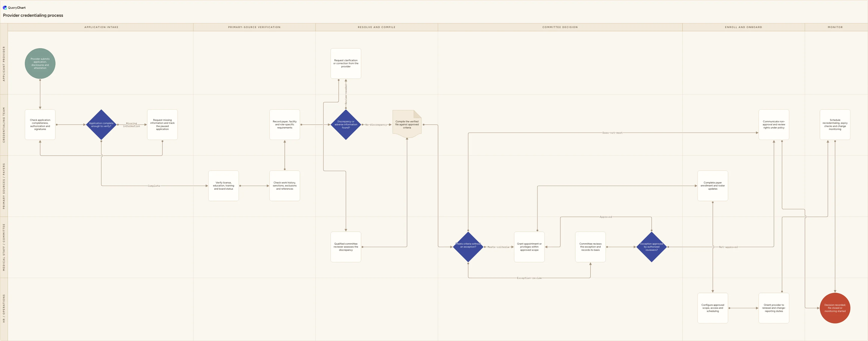Click the 'Approved' edge label

click(605, 217)
